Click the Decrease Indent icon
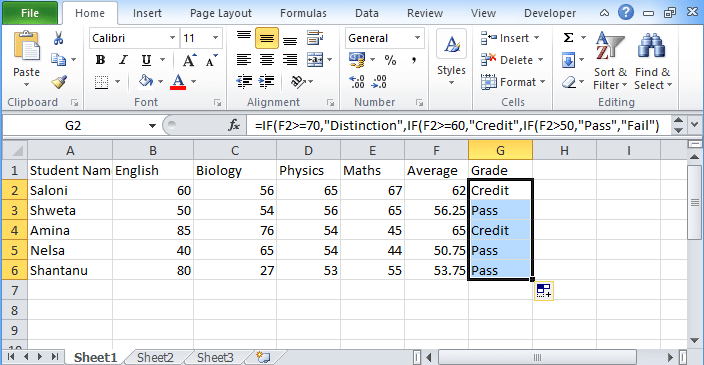The image size is (704, 365). [244, 82]
